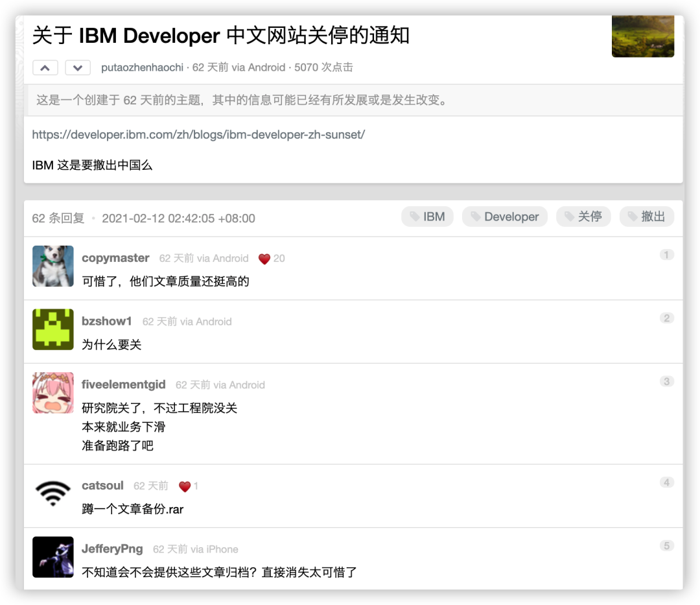Screen dimensions: 700x605
Task: Click timestamp 2021-02-12 02:42:05 +08:00
Action: [179, 219]
